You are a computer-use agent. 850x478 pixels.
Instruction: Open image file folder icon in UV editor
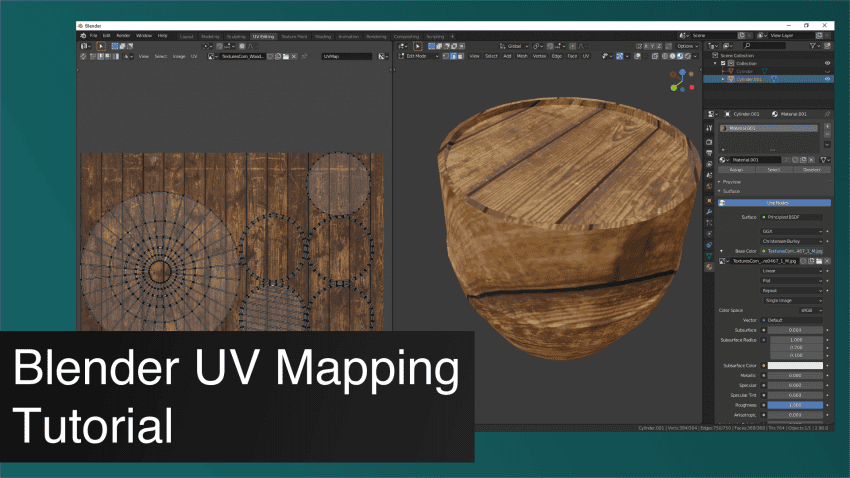coord(286,56)
